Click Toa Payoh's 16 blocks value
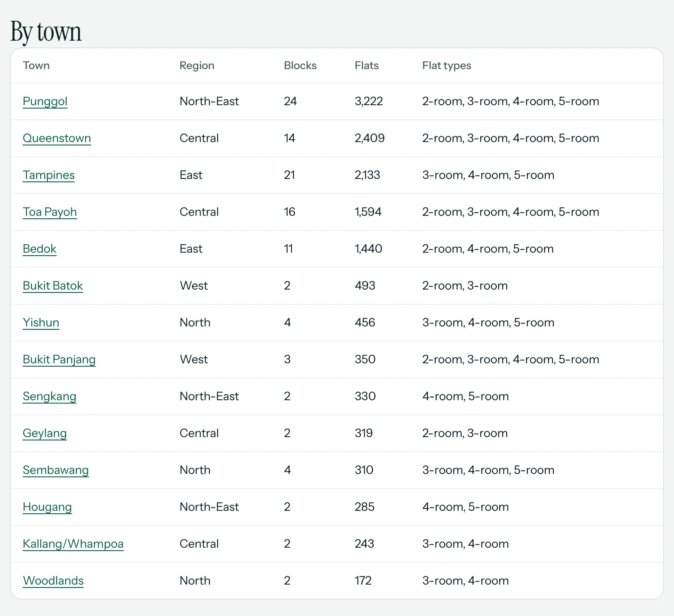674x616 pixels. point(290,212)
